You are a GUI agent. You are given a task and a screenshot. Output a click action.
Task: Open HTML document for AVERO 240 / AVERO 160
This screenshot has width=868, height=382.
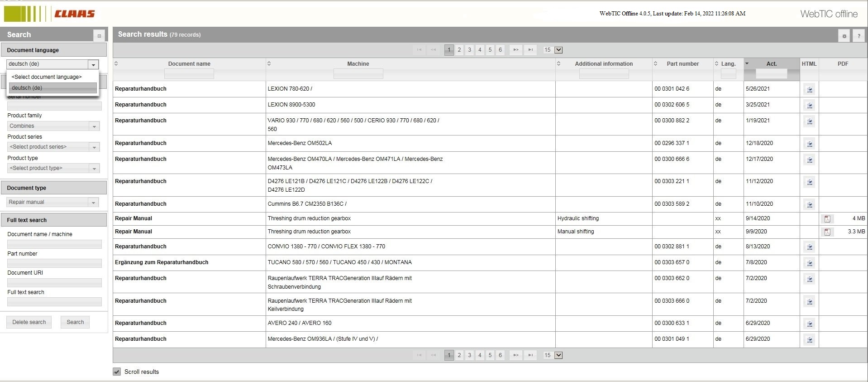point(809,324)
